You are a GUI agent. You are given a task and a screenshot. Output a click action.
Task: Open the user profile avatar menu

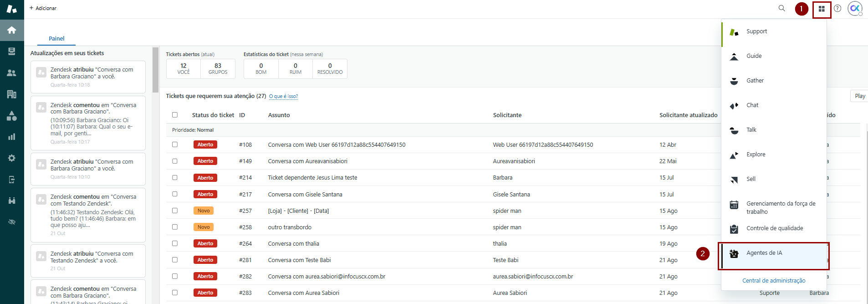[855, 8]
